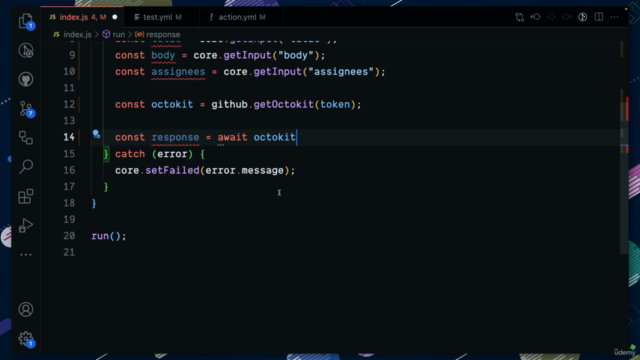Open the GitHub view in activity bar
Viewport: 640px width, 360px height.
click(x=26, y=79)
